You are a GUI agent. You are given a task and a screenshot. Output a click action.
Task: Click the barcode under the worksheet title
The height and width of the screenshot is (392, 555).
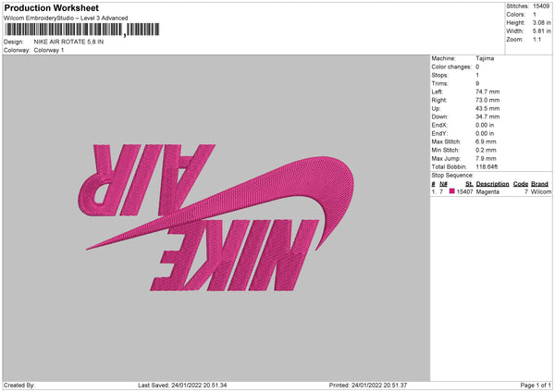pyautogui.click(x=82, y=30)
